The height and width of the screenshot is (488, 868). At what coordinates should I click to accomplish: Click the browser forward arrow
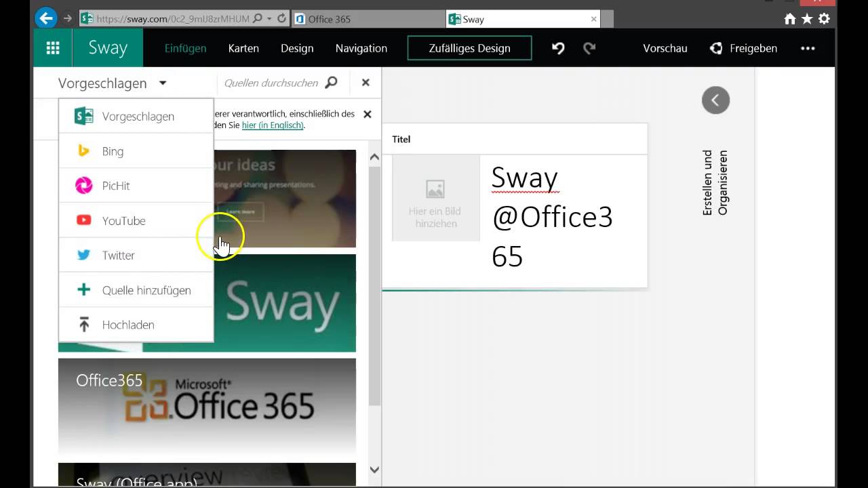coord(67,18)
